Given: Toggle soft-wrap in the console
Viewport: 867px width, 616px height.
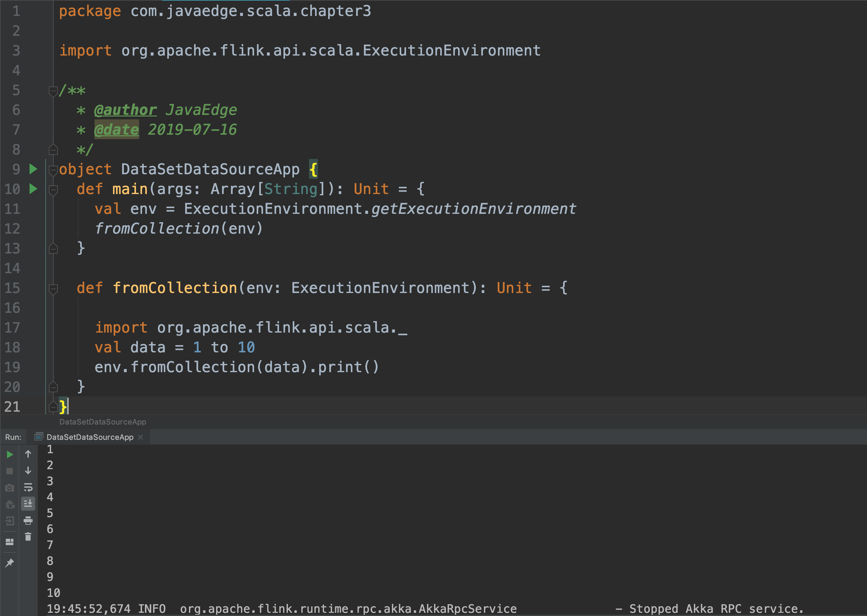Looking at the screenshot, I should tap(28, 487).
